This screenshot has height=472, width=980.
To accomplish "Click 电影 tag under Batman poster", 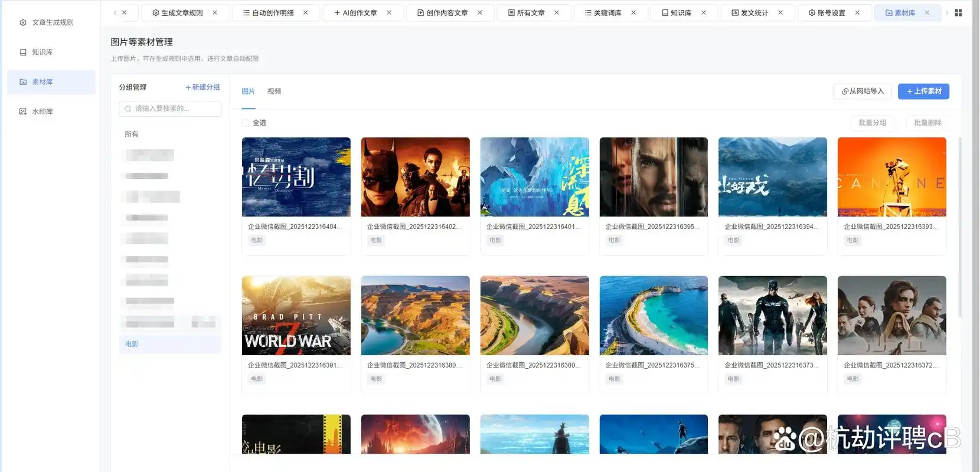I will tap(376, 240).
